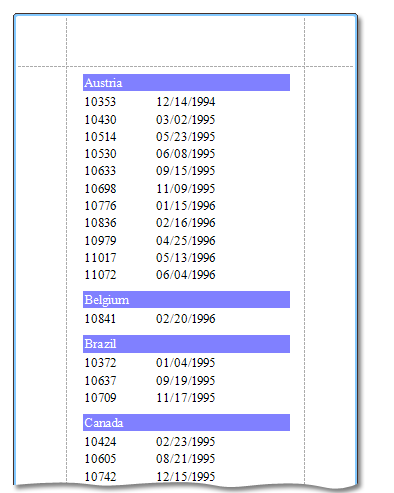The width and height of the screenshot is (394, 493).
Task: Select the Canada group header band
Action: (186, 422)
